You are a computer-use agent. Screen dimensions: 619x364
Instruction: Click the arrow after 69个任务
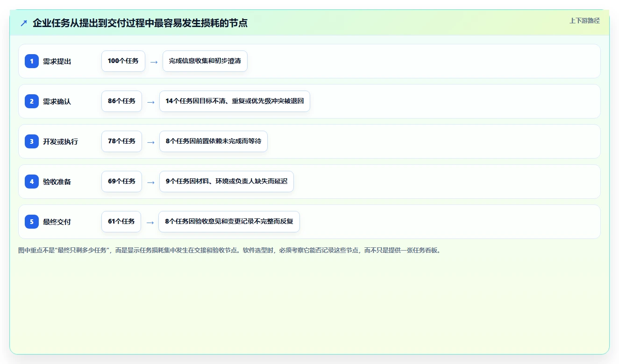151,182
